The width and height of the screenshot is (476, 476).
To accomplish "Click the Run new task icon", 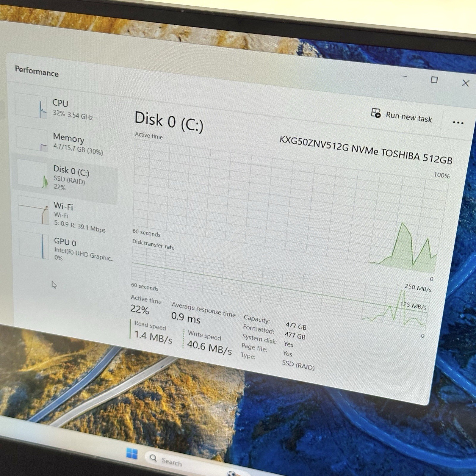I will click(376, 113).
